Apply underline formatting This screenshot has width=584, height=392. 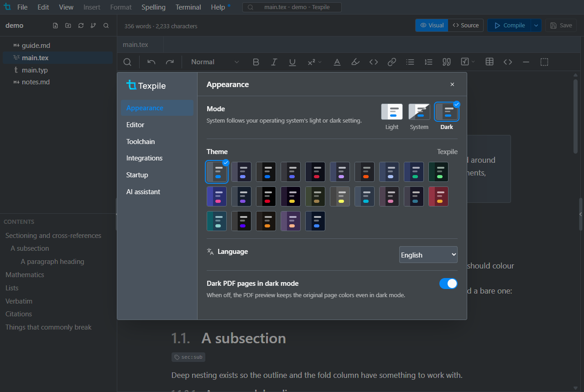(292, 62)
